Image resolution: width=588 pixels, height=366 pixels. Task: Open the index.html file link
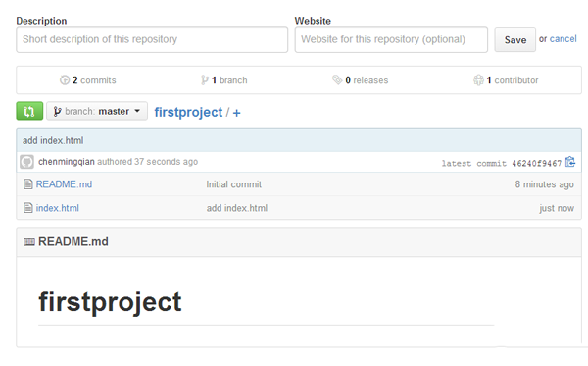point(58,208)
